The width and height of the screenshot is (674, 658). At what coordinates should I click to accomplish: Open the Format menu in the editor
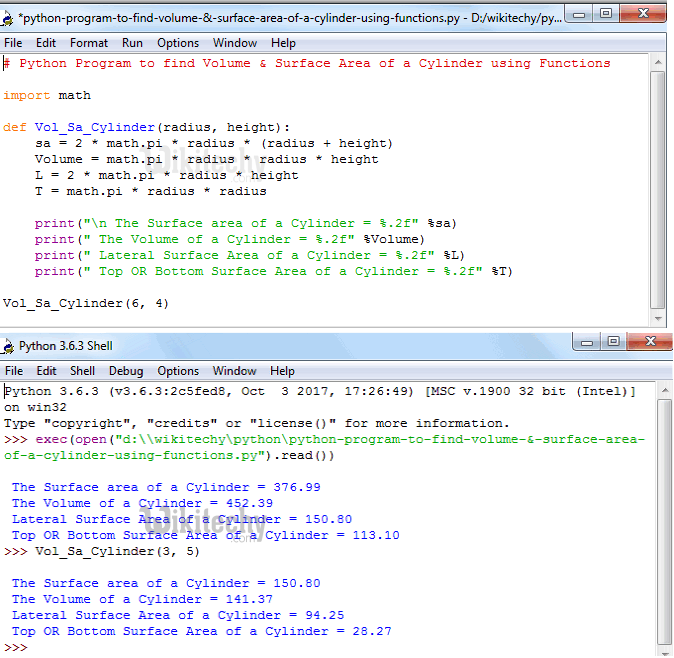click(89, 43)
